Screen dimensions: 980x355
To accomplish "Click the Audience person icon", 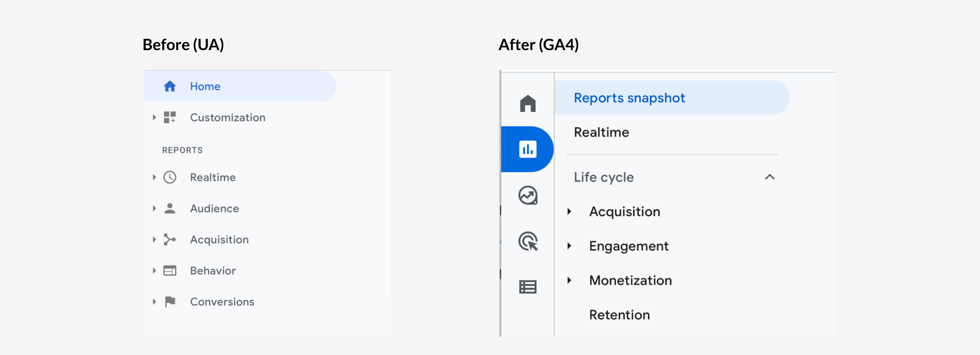I will 170,208.
